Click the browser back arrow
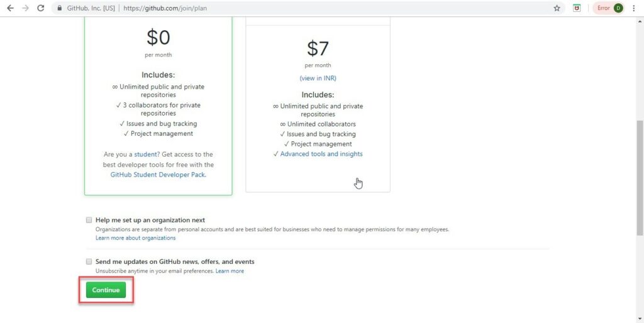Viewport: 644px width, 323px height. tap(10, 8)
